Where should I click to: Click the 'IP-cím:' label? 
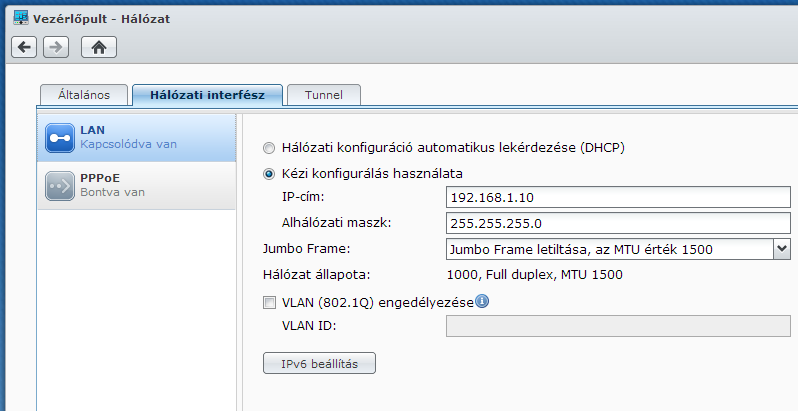[303, 197]
